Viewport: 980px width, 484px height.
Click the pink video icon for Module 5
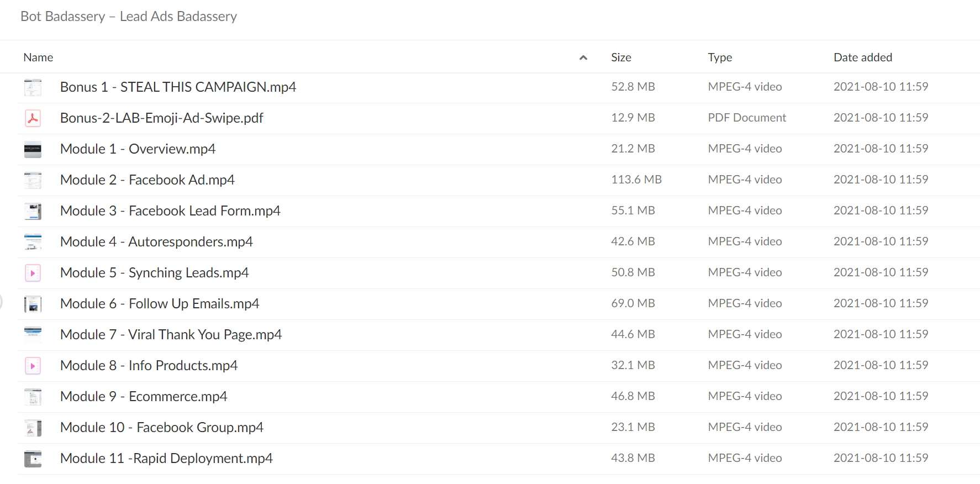33,273
